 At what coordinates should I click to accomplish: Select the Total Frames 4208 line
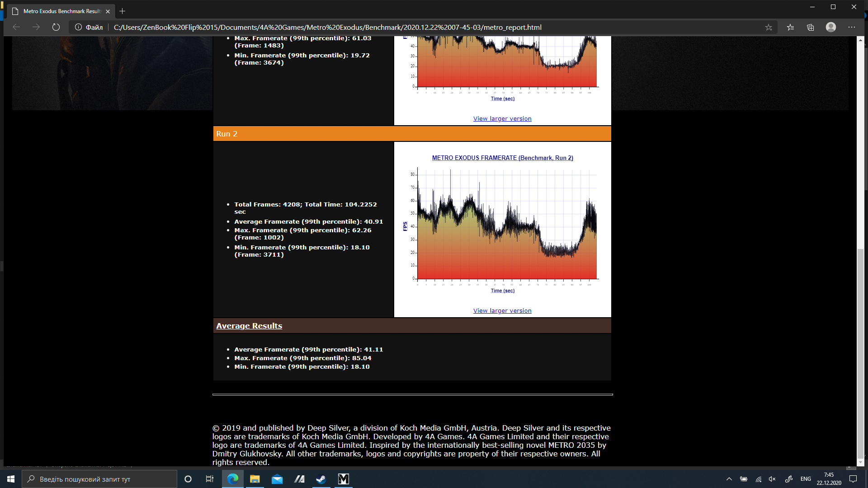click(306, 208)
